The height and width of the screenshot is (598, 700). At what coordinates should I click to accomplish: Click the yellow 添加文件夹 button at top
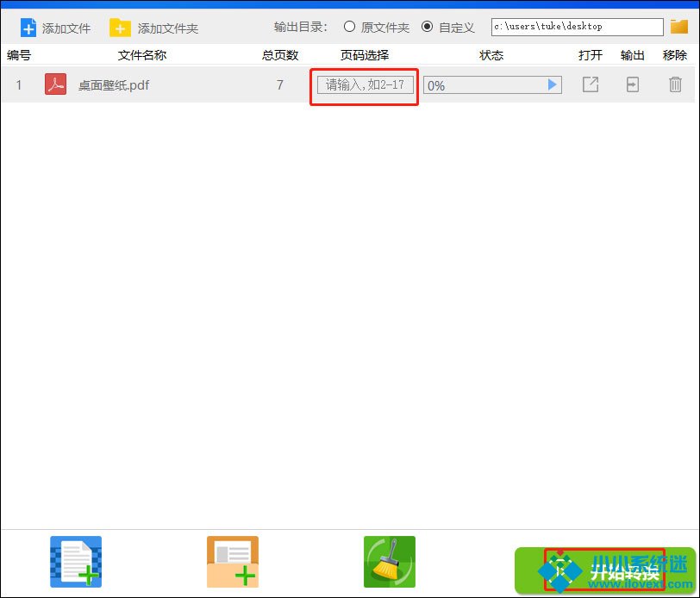pyautogui.click(x=153, y=28)
